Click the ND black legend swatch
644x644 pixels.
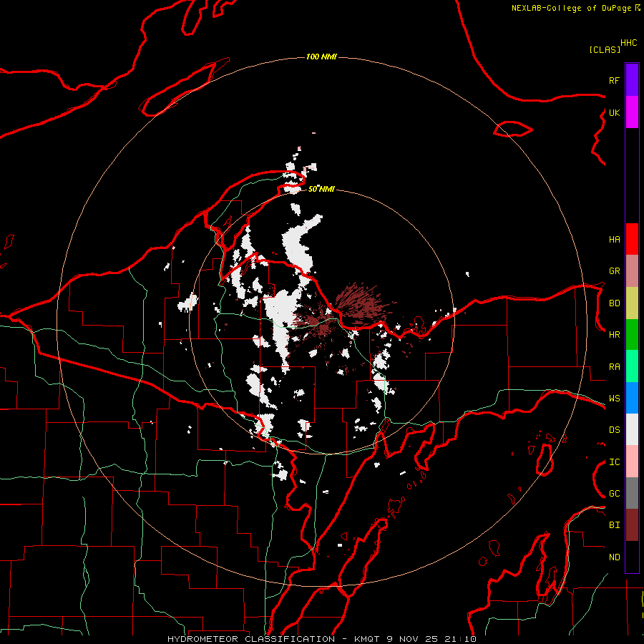click(632, 557)
